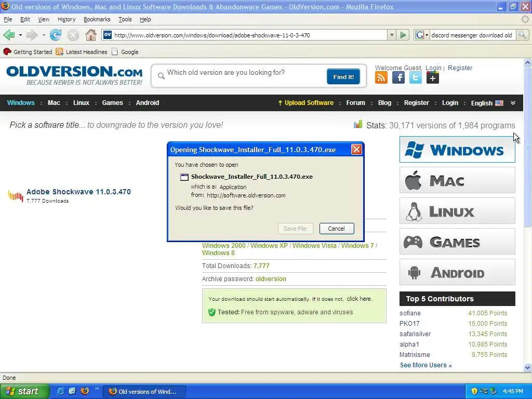Select the Linux platform tile in the sidebar
The height and width of the screenshot is (399, 532).
(457, 211)
